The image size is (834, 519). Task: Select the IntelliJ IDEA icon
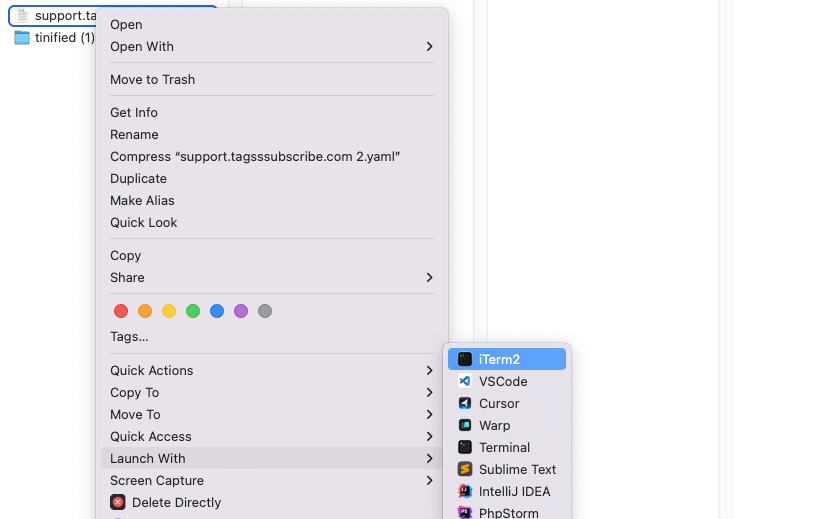(x=465, y=491)
